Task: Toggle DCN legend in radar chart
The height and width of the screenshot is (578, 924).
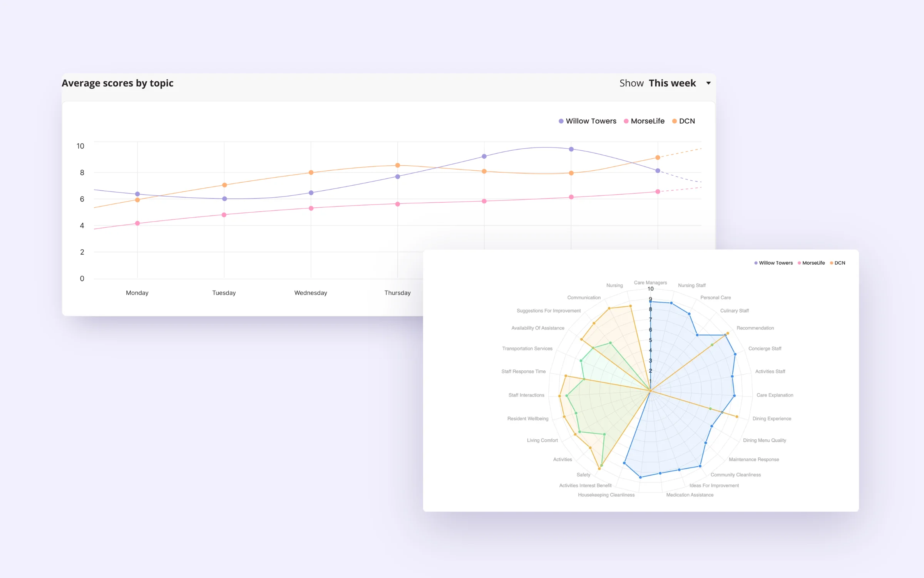Action: 837,263
